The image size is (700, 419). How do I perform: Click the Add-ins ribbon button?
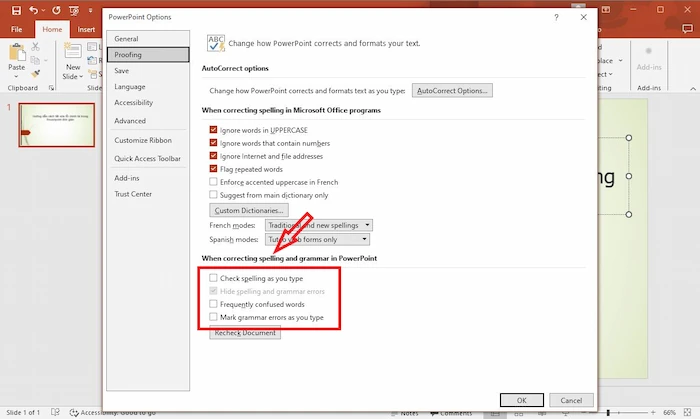(x=649, y=59)
